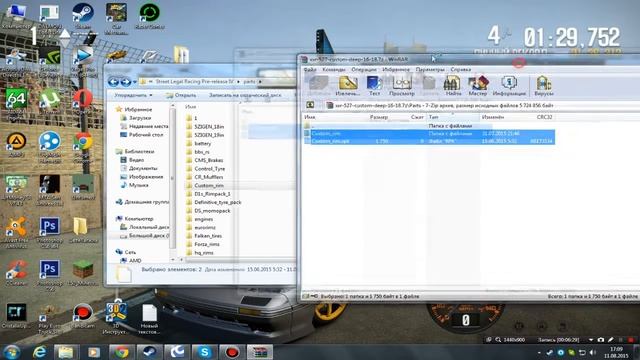The image size is (640, 360).
Task: Select the Custom_rim folder row in WinRAR
Action: (429, 133)
